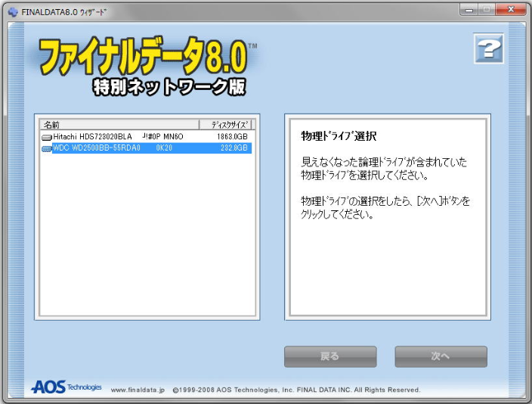This screenshot has width=532, height=404.
Task: Click the 232.8GB disk size cell
Action: click(x=234, y=148)
